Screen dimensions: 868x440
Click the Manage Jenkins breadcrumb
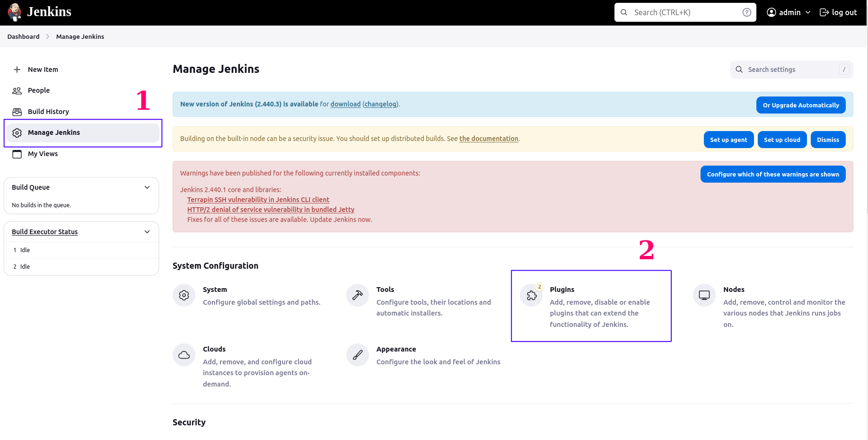80,36
